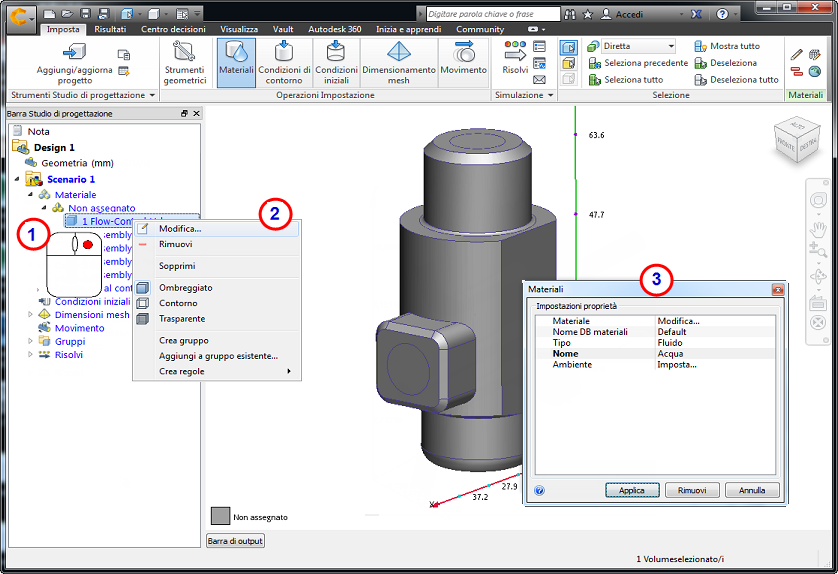Screen dimensions: 838x574
Task: Launch the Risolvi solver icon
Action: click(x=515, y=58)
